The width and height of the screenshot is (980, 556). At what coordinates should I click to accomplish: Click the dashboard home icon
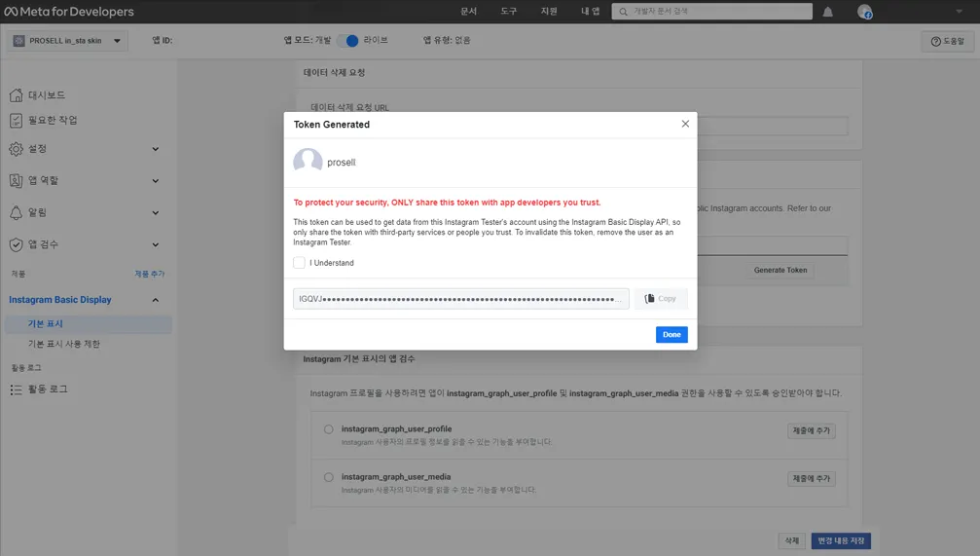point(17,95)
